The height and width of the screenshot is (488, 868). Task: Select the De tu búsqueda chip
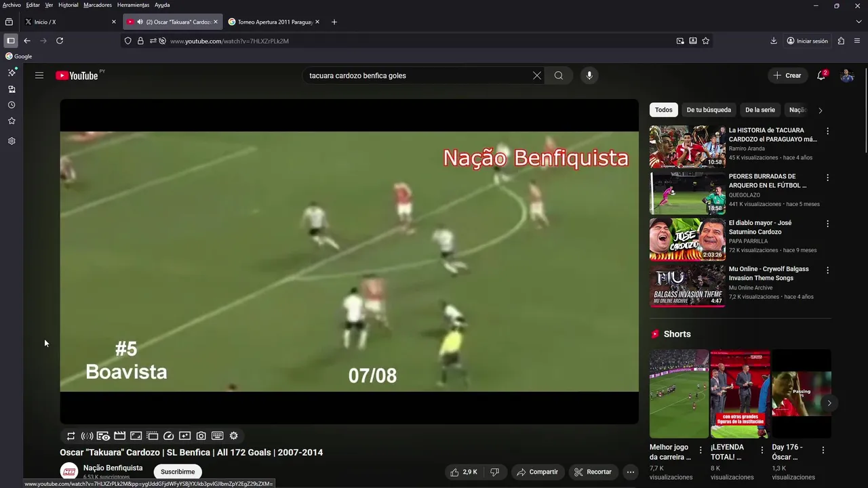coord(709,110)
